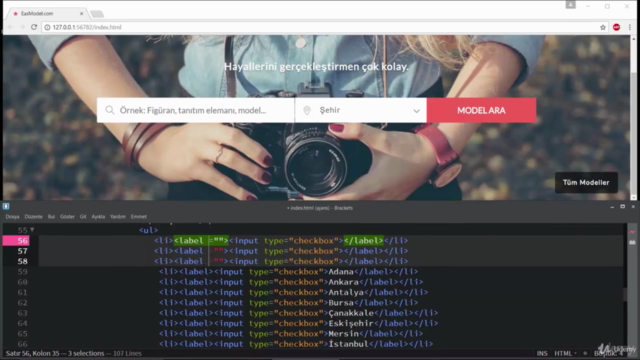640x360 pixels.
Task: Click the location pin icon beside Şehir
Action: [307, 110]
